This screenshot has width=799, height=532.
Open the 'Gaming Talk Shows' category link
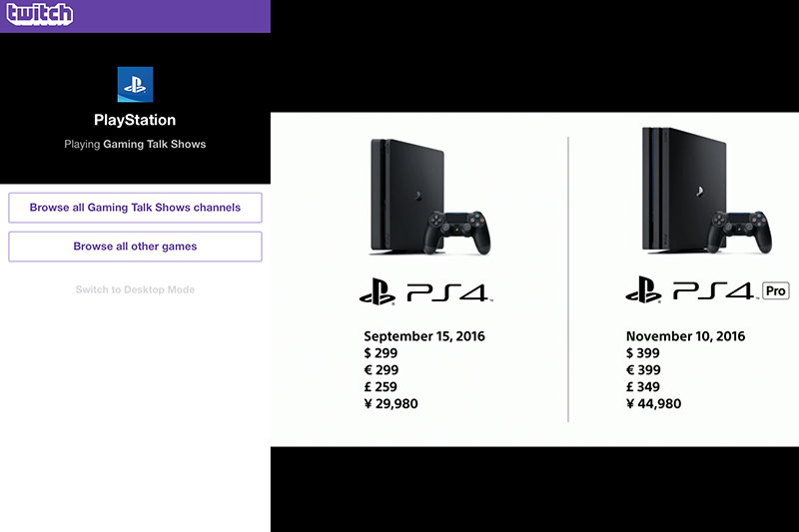click(x=155, y=145)
